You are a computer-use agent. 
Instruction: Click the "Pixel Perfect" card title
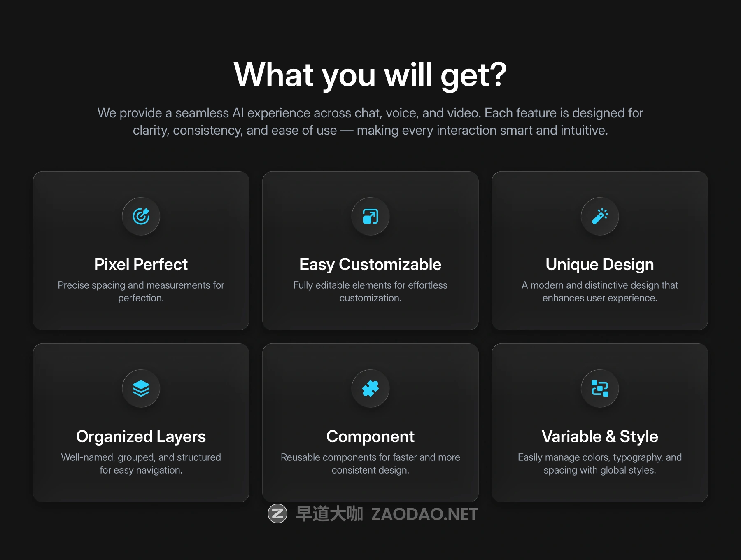(141, 264)
